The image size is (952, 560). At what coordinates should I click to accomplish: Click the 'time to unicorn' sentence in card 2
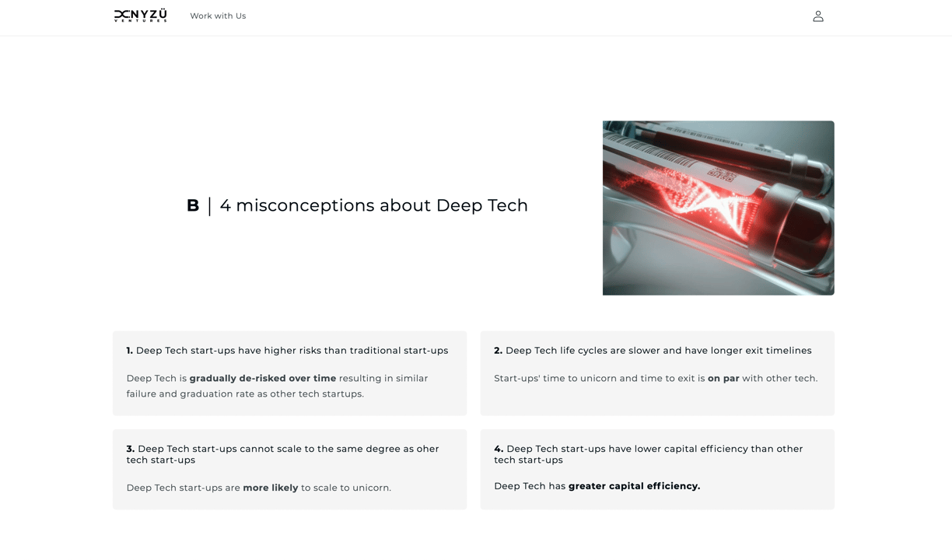tap(656, 379)
